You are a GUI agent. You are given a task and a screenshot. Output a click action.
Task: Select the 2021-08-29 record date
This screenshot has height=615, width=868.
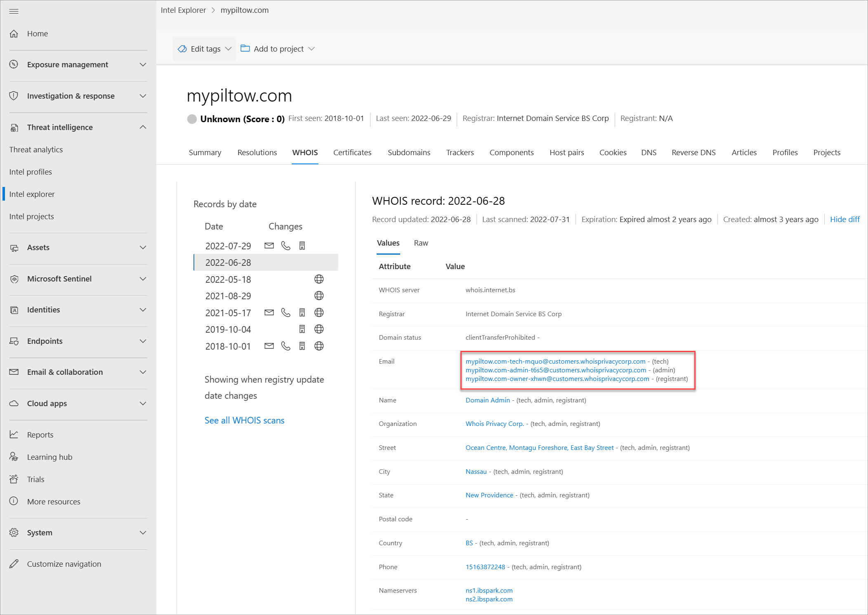[228, 296]
